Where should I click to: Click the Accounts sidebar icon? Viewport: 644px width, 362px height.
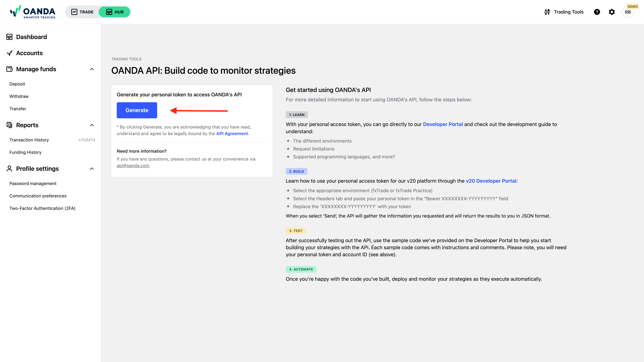coord(10,53)
